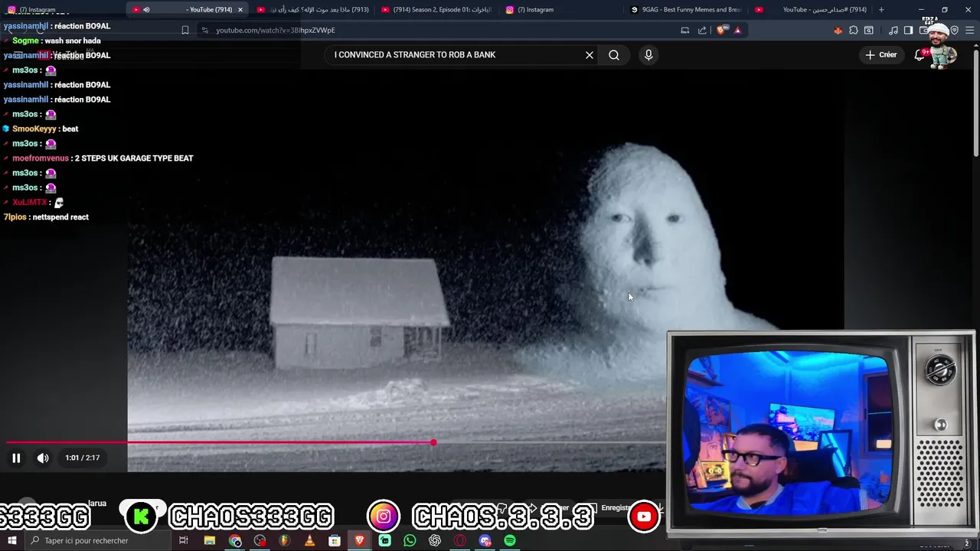Start voice search with the microphone icon
Image resolution: width=980 pixels, height=551 pixels.
tap(648, 55)
